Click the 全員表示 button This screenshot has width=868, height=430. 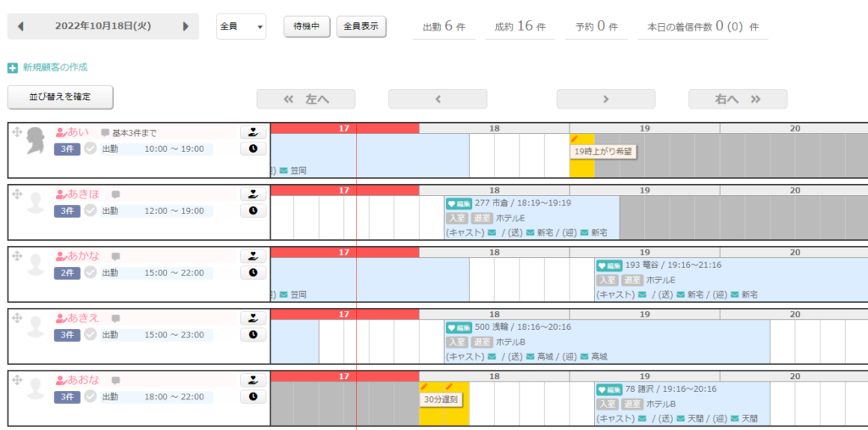click(x=361, y=26)
